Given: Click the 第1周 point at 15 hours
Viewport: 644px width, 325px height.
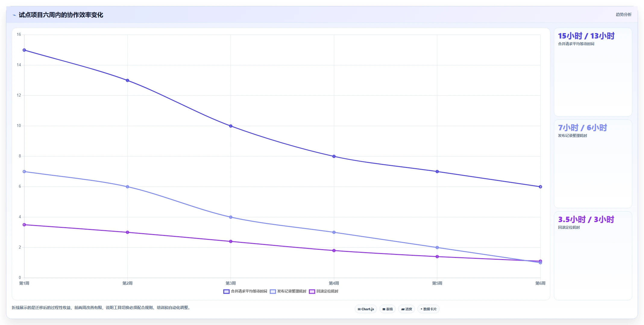Looking at the screenshot, I should pyautogui.click(x=24, y=50).
